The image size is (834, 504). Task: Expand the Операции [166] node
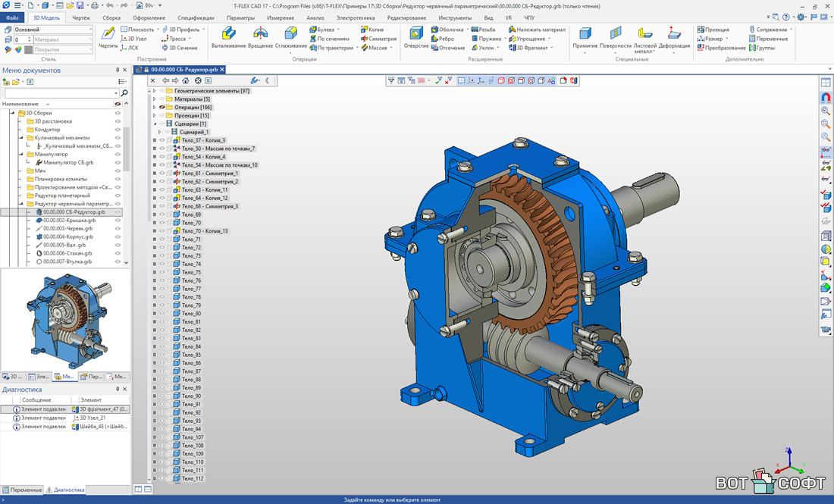click(154, 108)
